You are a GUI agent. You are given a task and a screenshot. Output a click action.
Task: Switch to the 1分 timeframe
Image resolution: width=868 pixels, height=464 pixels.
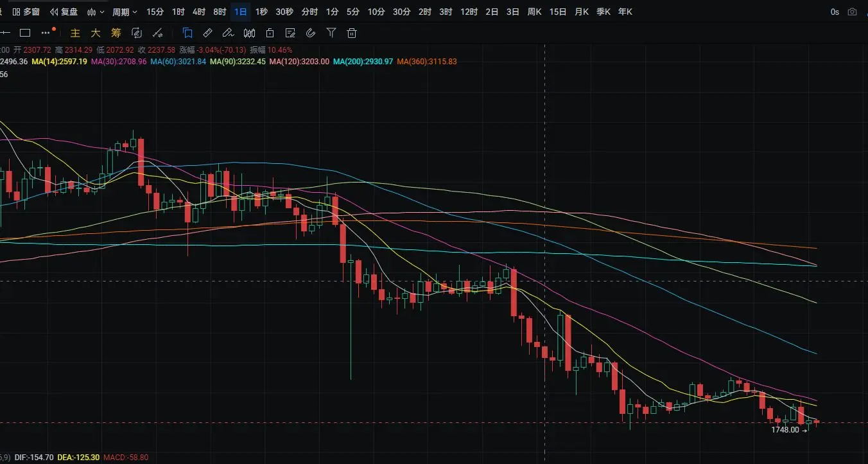click(332, 12)
